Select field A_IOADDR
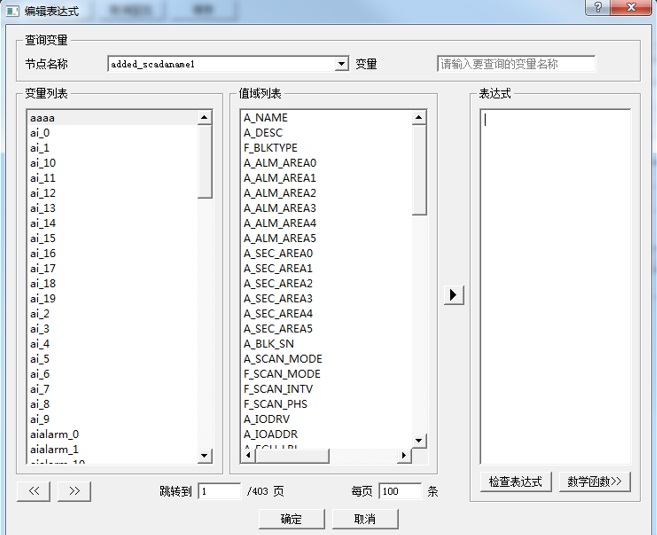Image resolution: width=657 pixels, height=535 pixels. 327,434
